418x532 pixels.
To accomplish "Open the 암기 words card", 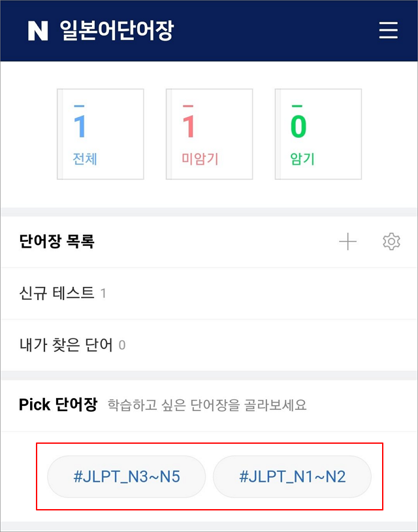I will coord(318,134).
